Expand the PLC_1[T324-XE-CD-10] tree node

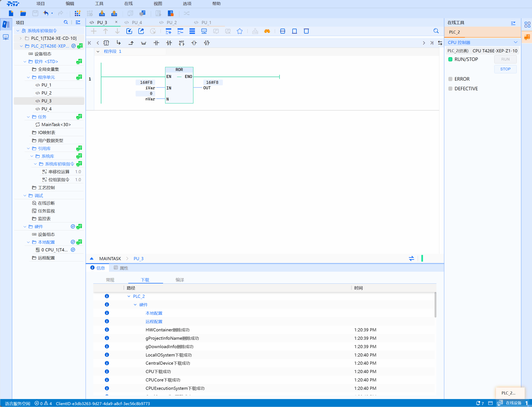[x=21, y=38]
